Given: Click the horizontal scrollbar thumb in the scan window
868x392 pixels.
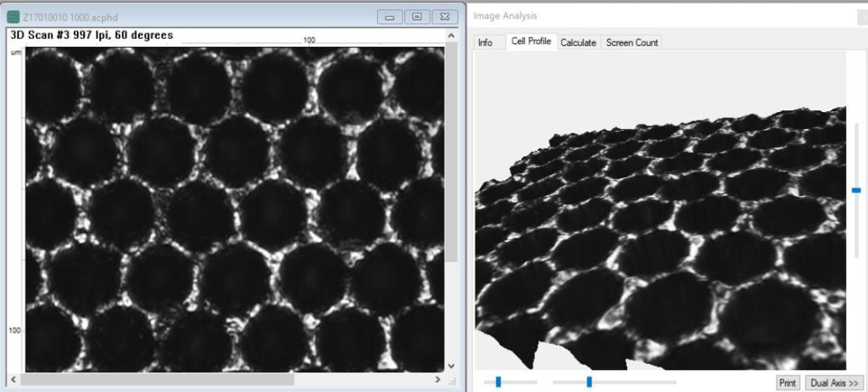Looking at the screenshot, I should coord(157,380).
